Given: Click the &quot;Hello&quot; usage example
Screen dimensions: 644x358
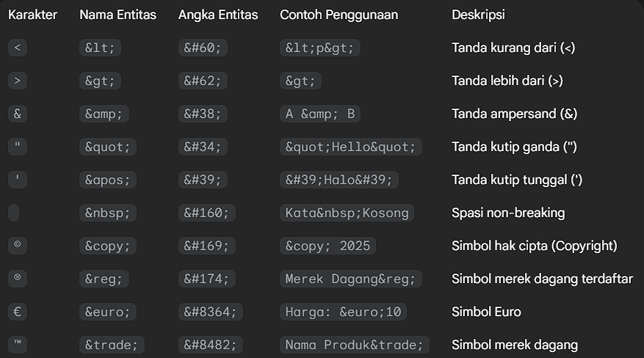Looking at the screenshot, I should pyautogui.click(x=351, y=147).
